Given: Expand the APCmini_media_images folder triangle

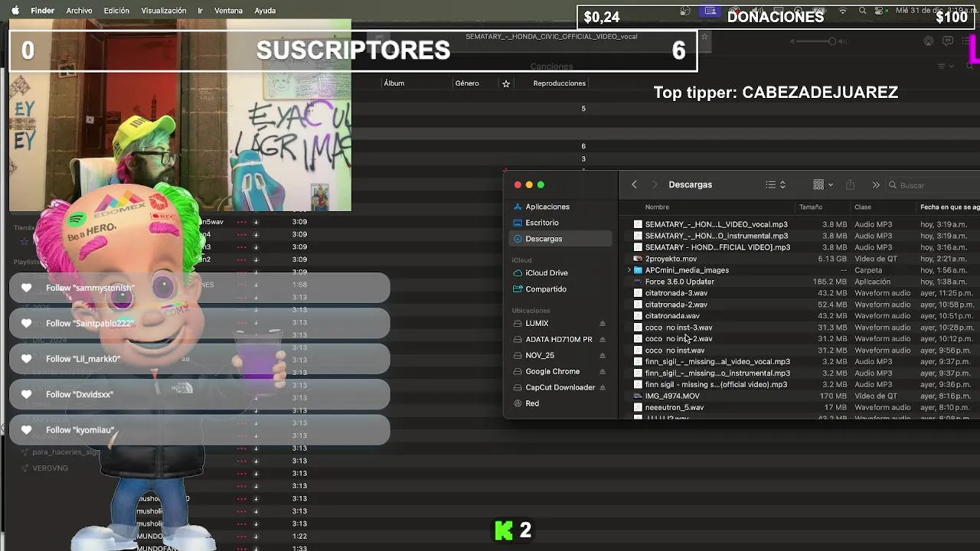Looking at the screenshot, I should [629, 270].
